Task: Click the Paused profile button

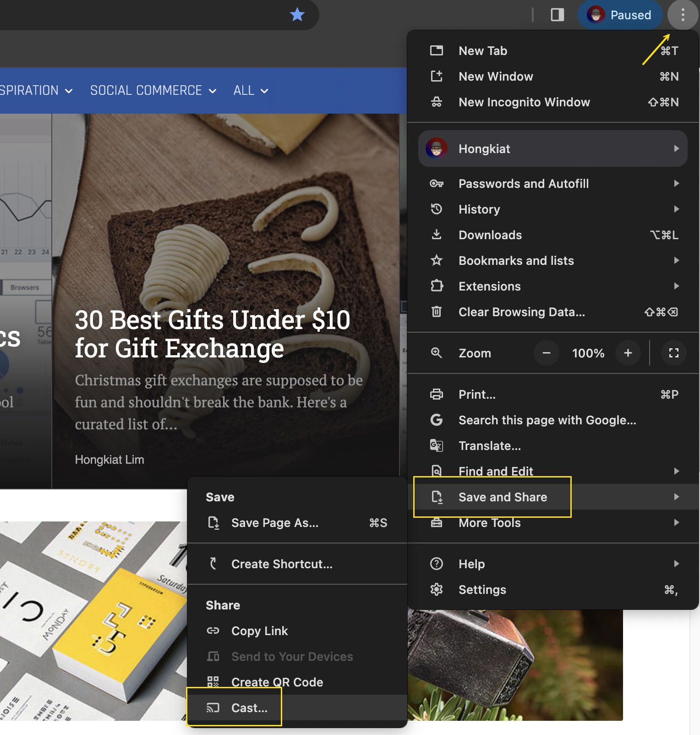Action: coord(620,15)
